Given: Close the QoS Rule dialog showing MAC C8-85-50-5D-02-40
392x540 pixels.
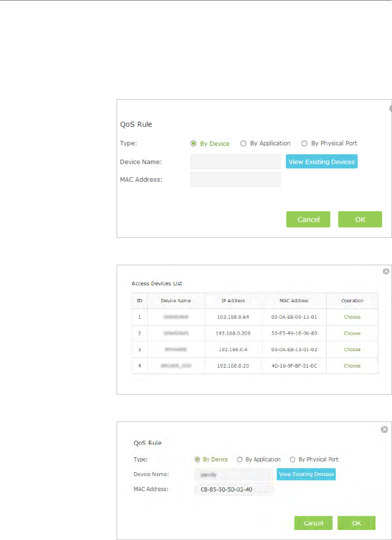Looking at the screenshot, I should [384, 429].
